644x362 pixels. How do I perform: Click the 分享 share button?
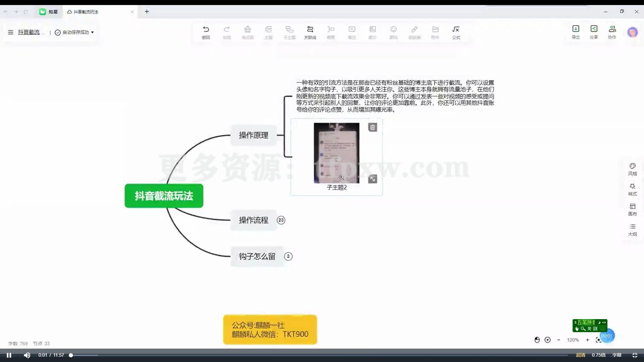tap(593, 32)
